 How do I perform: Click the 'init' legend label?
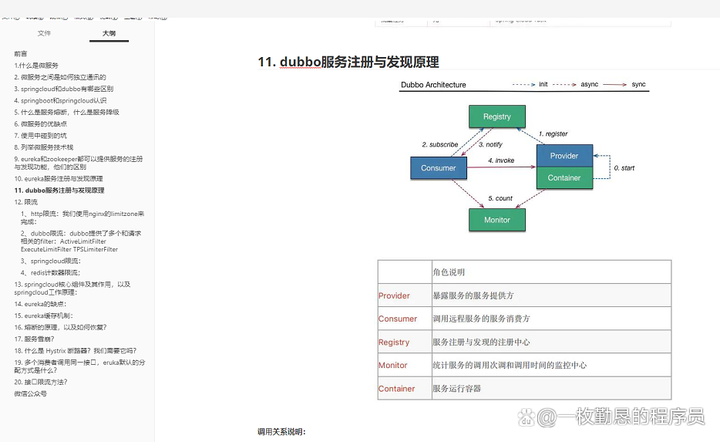[x=543, y=84]
